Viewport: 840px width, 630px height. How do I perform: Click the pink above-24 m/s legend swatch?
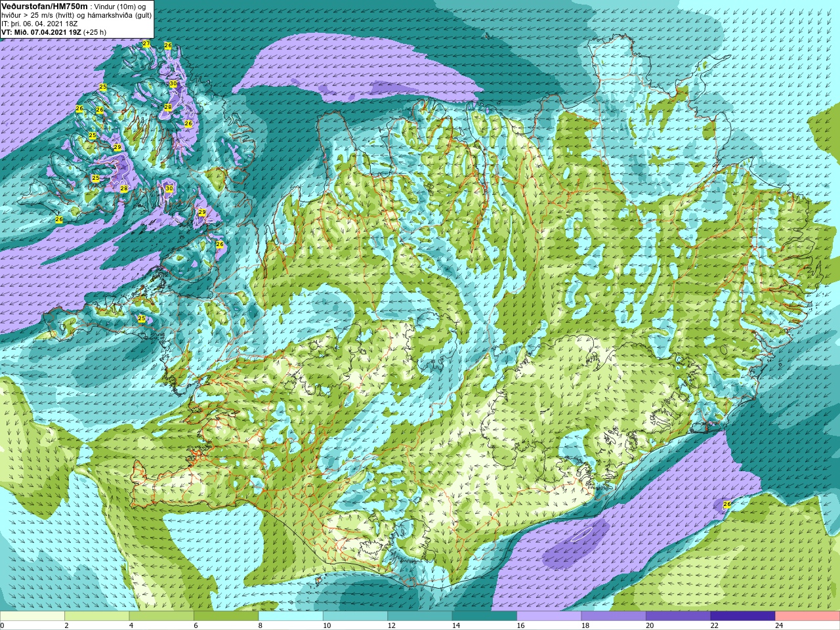808,616
